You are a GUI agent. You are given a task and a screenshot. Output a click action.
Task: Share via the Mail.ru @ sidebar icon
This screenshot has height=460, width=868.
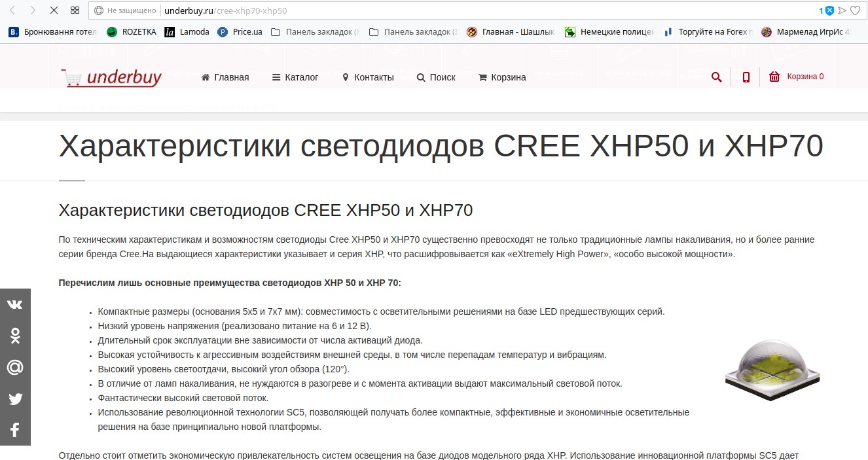pos(15,367)
